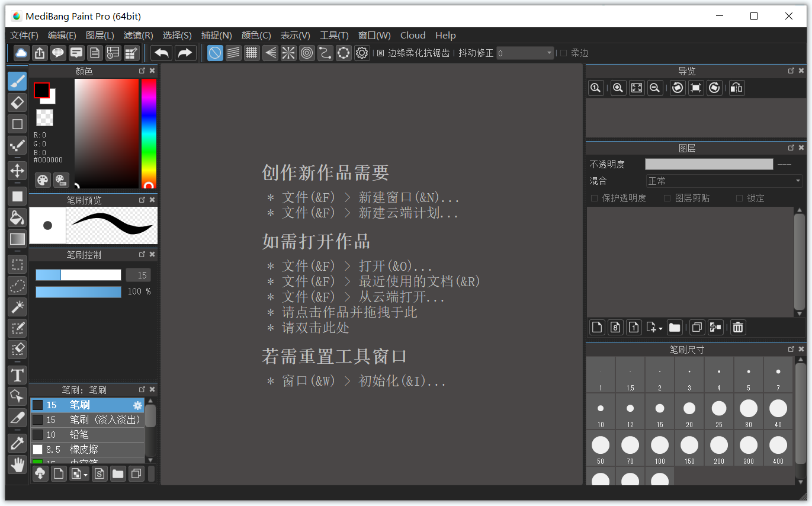812x506 pixels.
Task: Pick brush size 25 preset
Action: (x=719, y=411)
